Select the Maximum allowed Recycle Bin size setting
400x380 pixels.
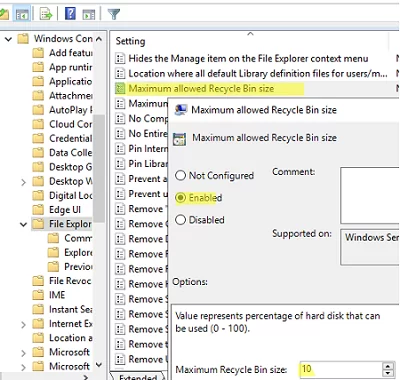point(201,89)
